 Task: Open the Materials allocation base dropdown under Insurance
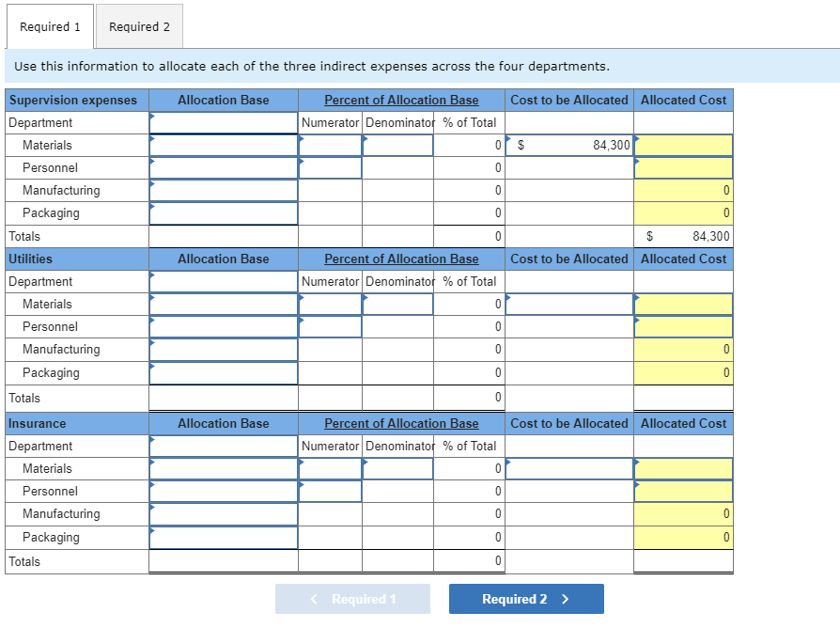point(223,468)
